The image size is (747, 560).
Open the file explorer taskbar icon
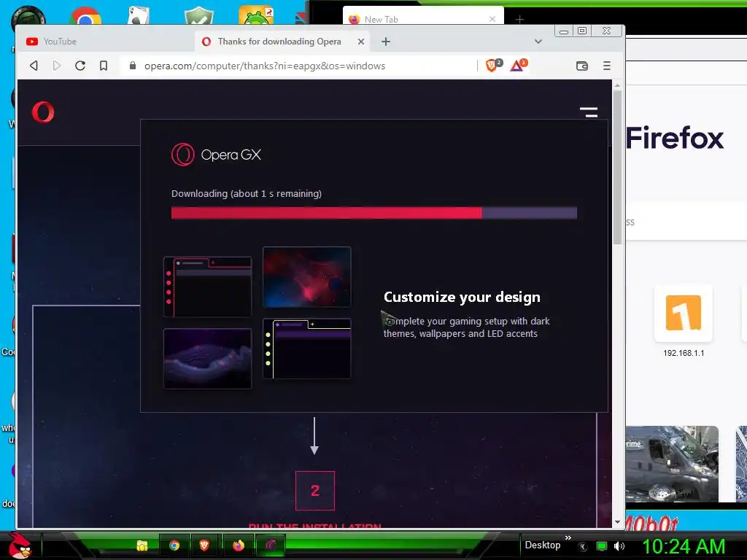pyautogui.click(x=142, y=545)
